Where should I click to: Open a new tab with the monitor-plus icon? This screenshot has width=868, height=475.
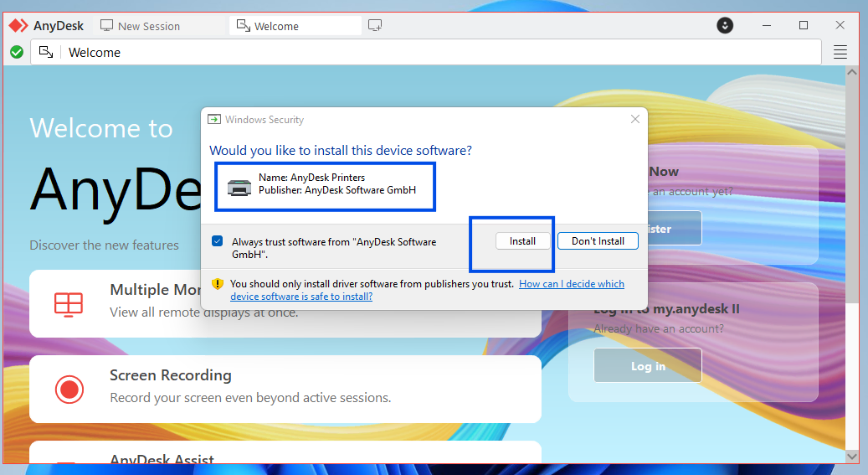coord(375,25)
